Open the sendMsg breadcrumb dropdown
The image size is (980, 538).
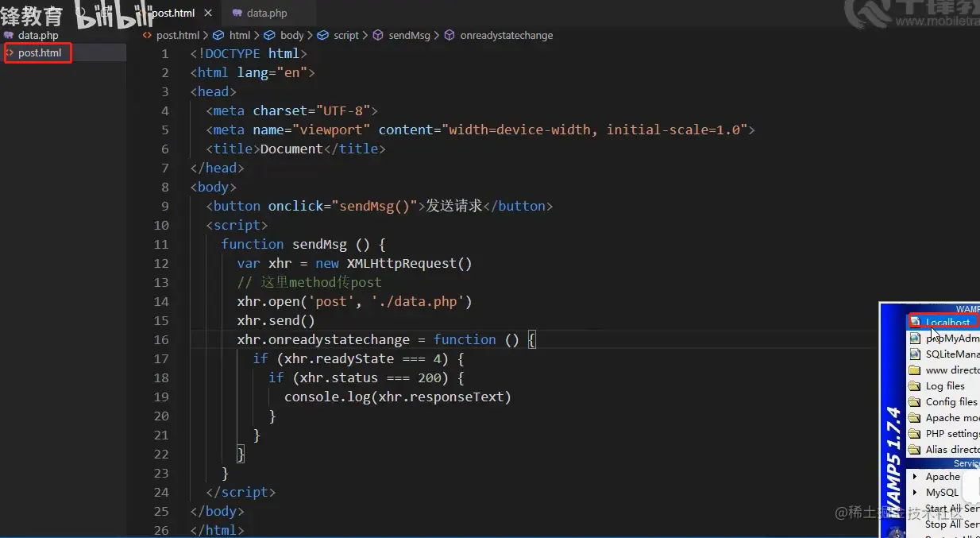[409, 35]
